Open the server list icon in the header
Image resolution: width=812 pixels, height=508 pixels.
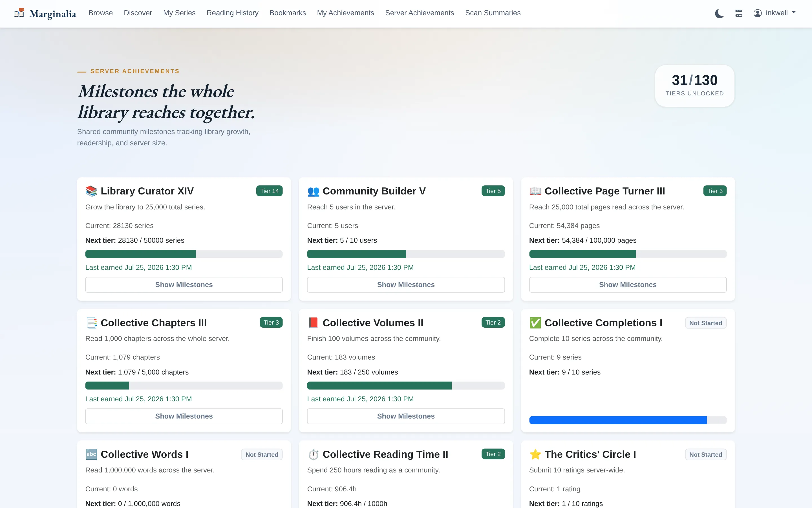pos(738,13)
